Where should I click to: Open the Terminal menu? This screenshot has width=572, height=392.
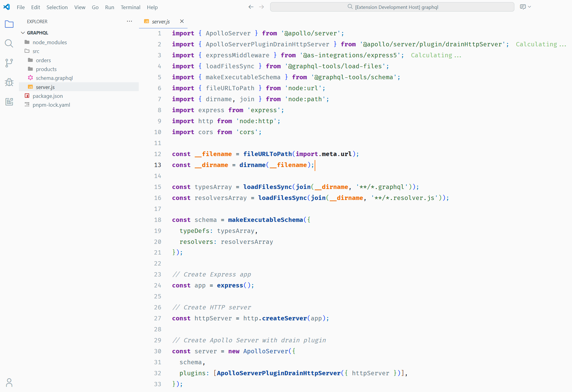(x=130, y=7)
